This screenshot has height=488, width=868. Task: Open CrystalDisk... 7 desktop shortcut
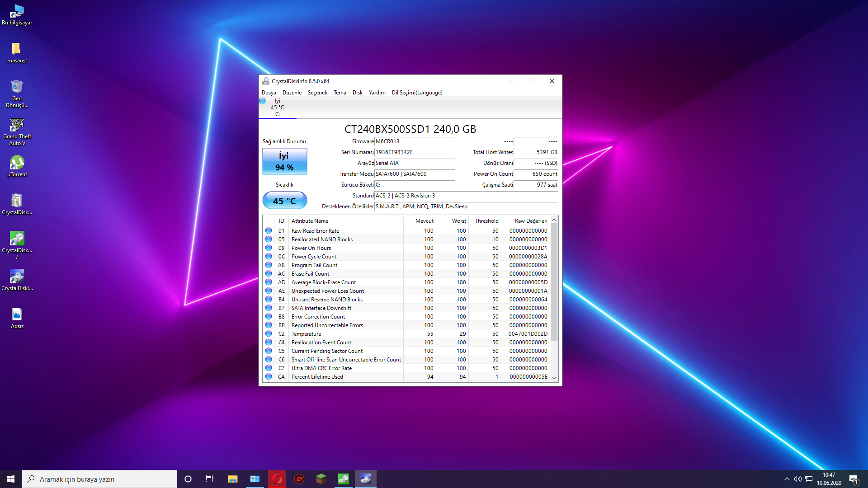[x=17, y=245]
